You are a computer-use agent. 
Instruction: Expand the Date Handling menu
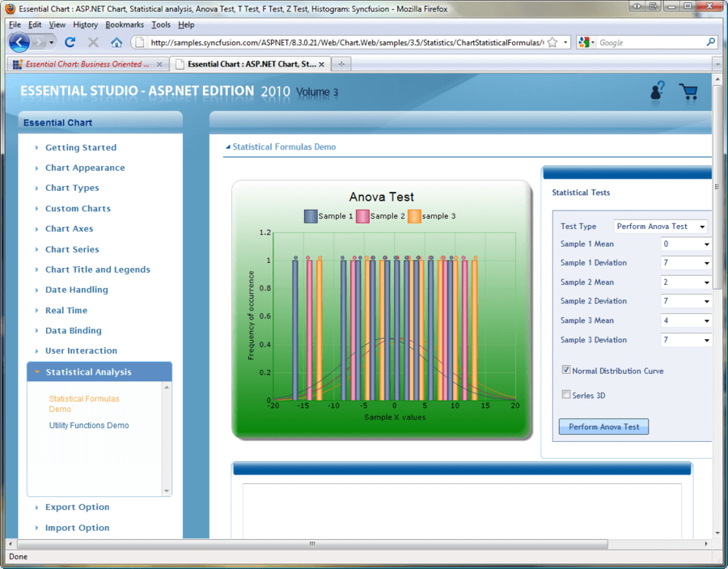(77, 290)
